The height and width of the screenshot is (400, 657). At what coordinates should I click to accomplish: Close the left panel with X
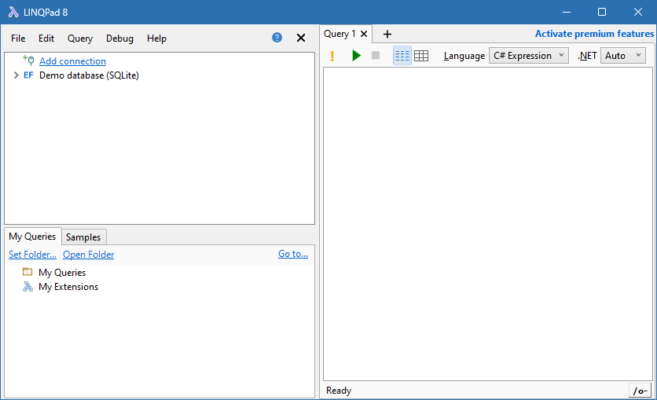tap(301, 38)
